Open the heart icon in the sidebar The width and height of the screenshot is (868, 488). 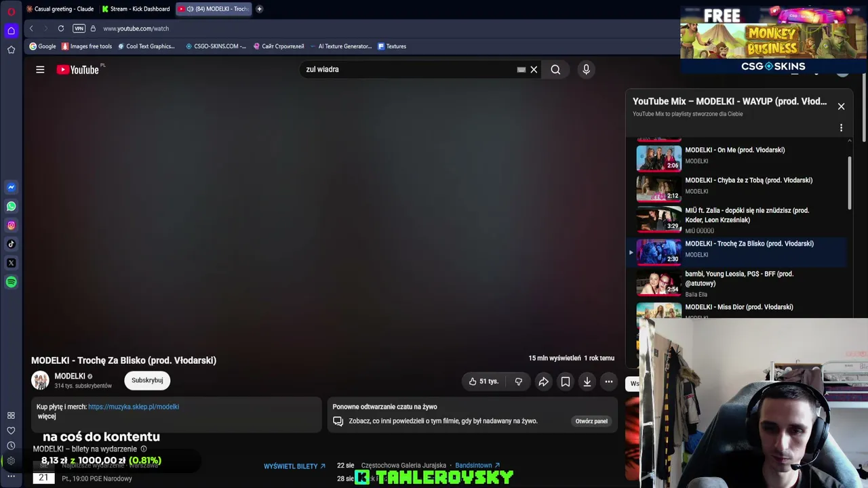coord(11,430)
